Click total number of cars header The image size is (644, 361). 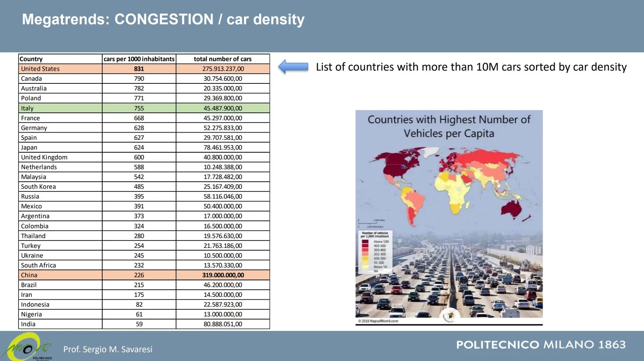[223, 59]
